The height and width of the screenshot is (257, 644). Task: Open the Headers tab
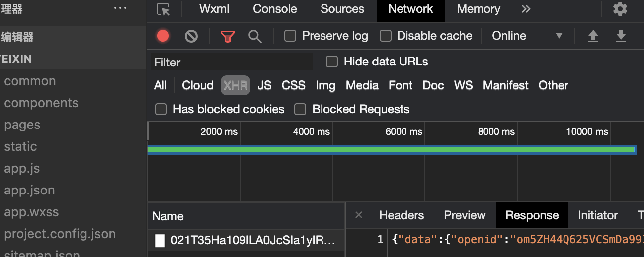[x=402, y=215]
